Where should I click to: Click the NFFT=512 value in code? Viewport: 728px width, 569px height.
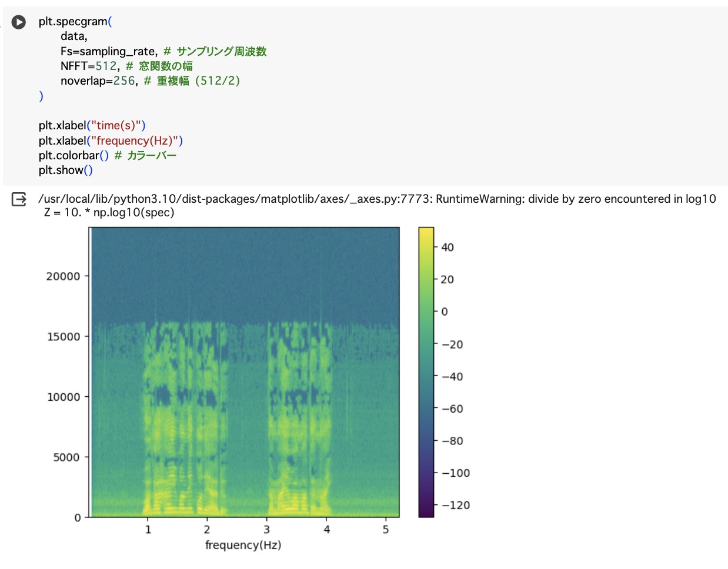[x=106, y=66]
